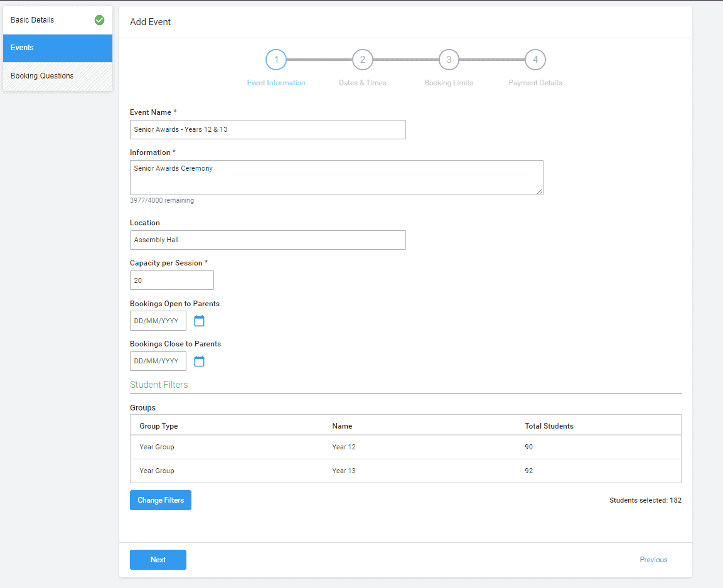Screen dimensions: 723x588
Task: Open calendar picker for Bookings Close to Parents
Action: [199, 361]
